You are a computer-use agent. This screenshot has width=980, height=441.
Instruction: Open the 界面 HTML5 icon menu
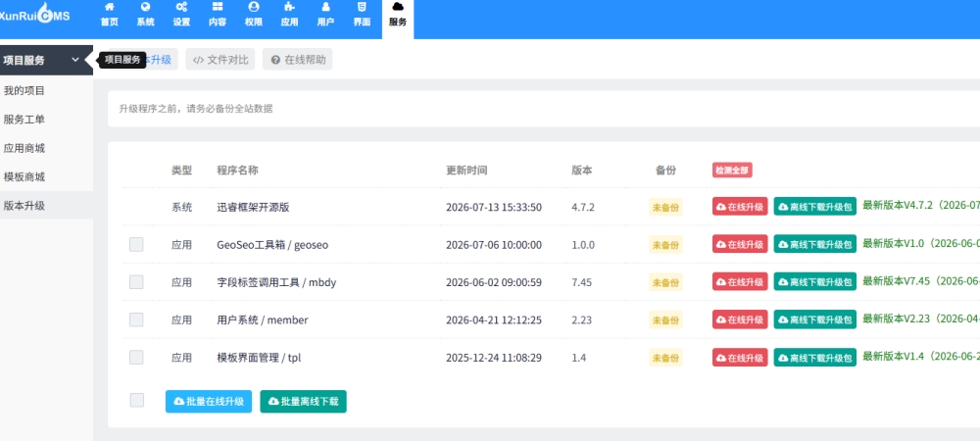point(362,15)
